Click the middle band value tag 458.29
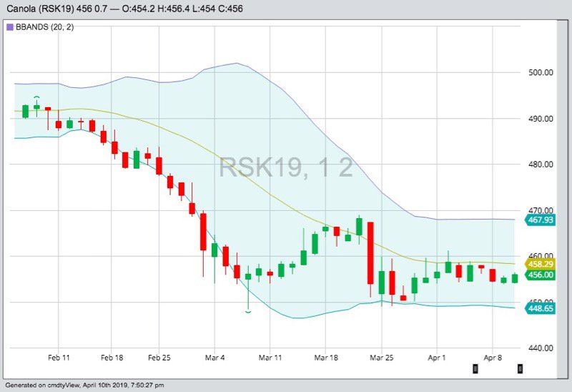The width and height of the screenshot is (572, 392). pos(541,264)
